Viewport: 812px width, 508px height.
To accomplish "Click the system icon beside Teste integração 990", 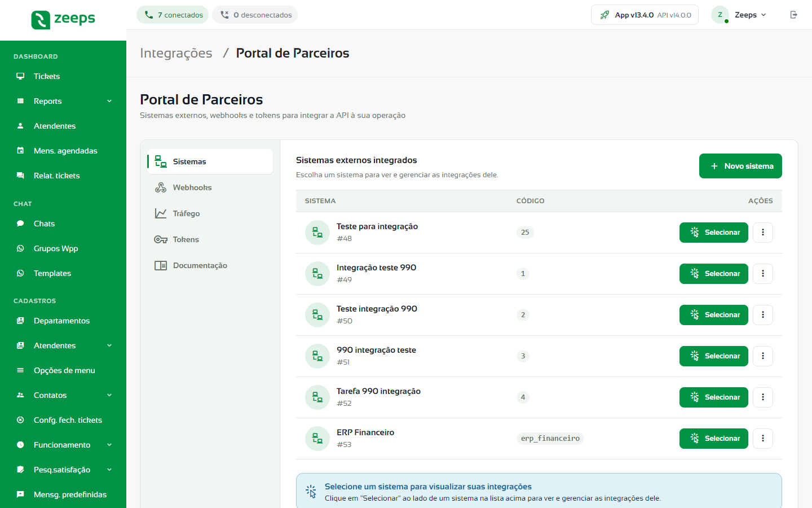I will (317, 315).
